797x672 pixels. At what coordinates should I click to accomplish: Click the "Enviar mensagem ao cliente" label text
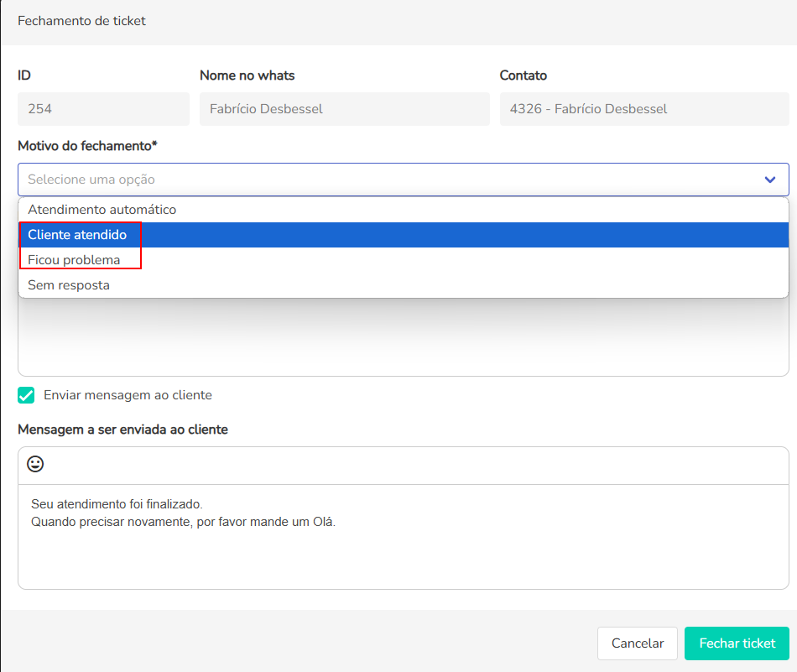coord(128,395)
